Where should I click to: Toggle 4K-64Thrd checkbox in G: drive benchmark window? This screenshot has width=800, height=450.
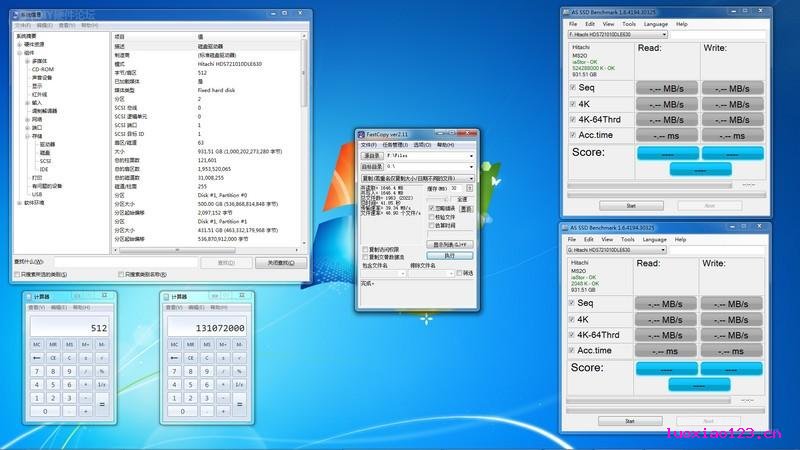[x=571, y=335]
